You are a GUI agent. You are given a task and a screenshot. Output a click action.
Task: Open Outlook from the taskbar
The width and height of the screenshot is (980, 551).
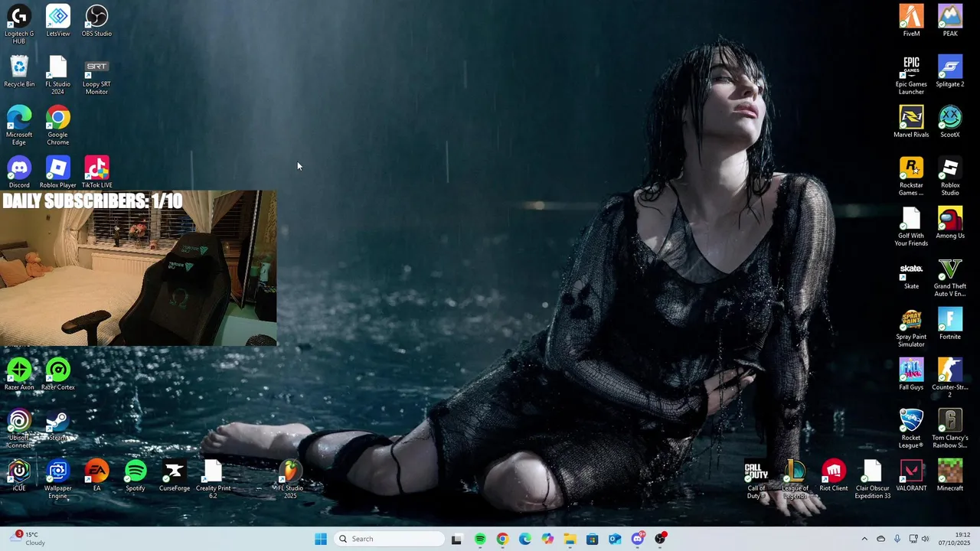point(615,539)
